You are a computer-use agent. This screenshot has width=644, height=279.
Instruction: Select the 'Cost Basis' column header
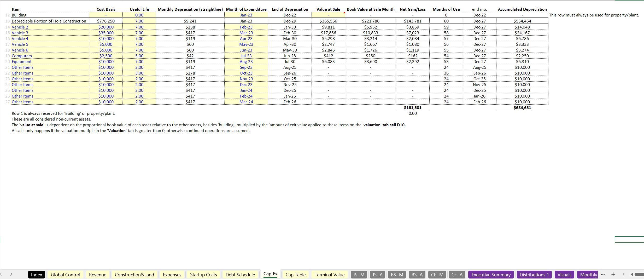click(106, 9)
